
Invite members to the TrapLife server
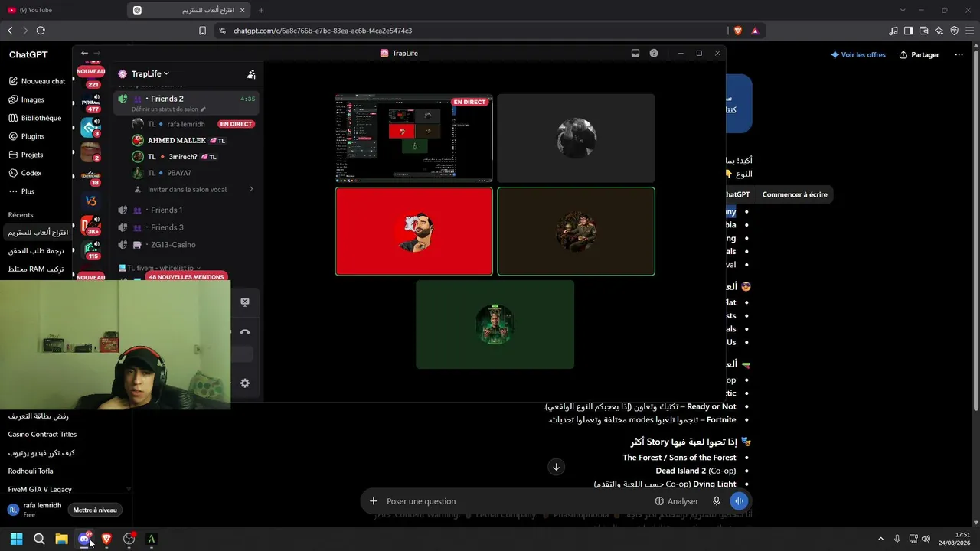coord(251,74)
